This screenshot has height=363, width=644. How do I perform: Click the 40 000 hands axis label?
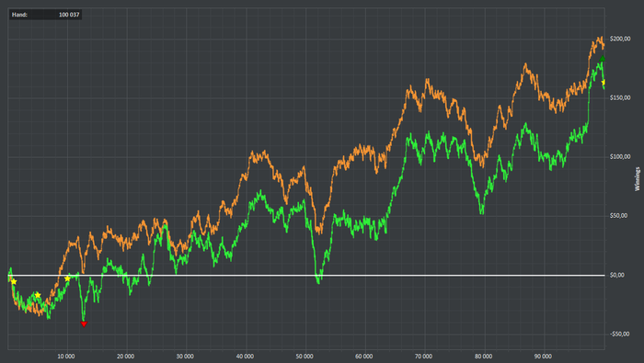(x=245, y=357)
